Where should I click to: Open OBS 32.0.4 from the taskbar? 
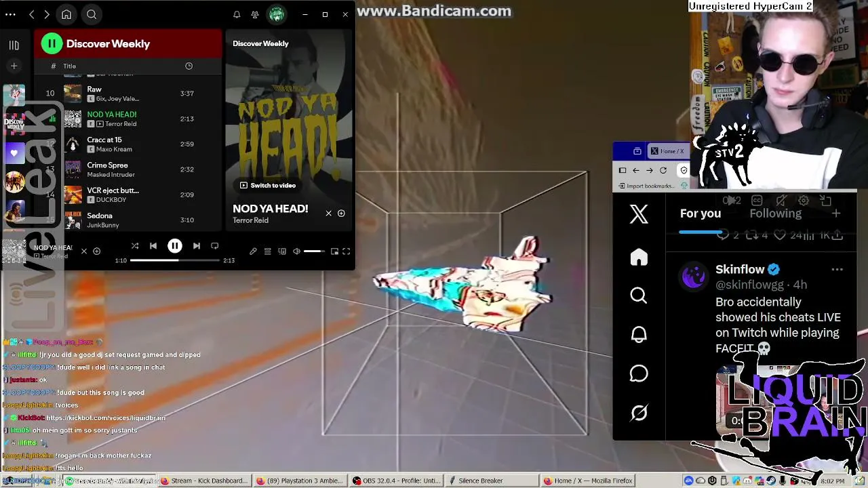[x=397, y=481]
